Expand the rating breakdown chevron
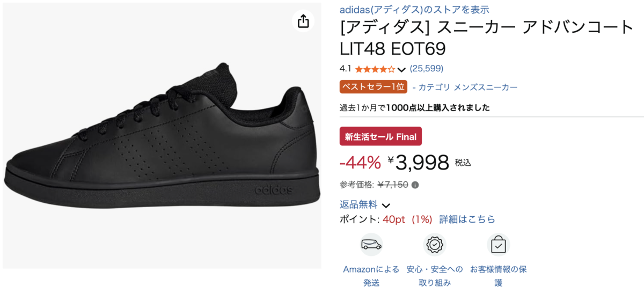Viewport: 644px width, 294px height. pyautogui.click(x=401, y=70)
